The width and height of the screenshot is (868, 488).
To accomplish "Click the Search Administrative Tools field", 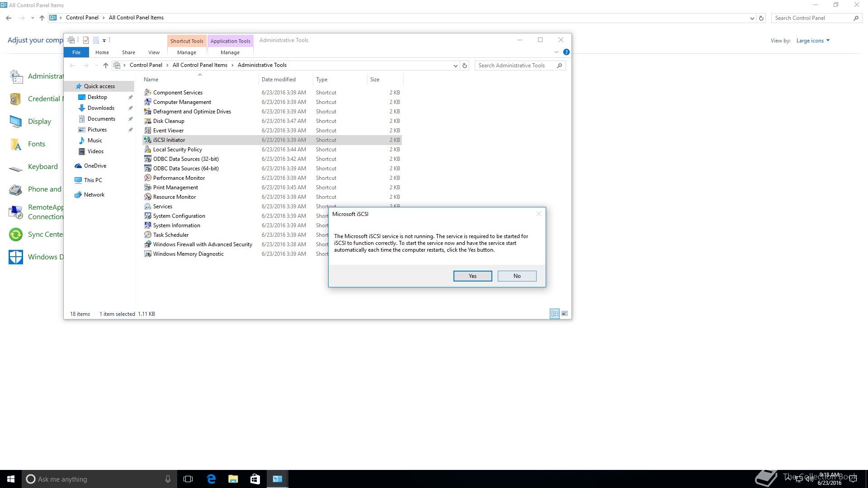I will (515, 66).
